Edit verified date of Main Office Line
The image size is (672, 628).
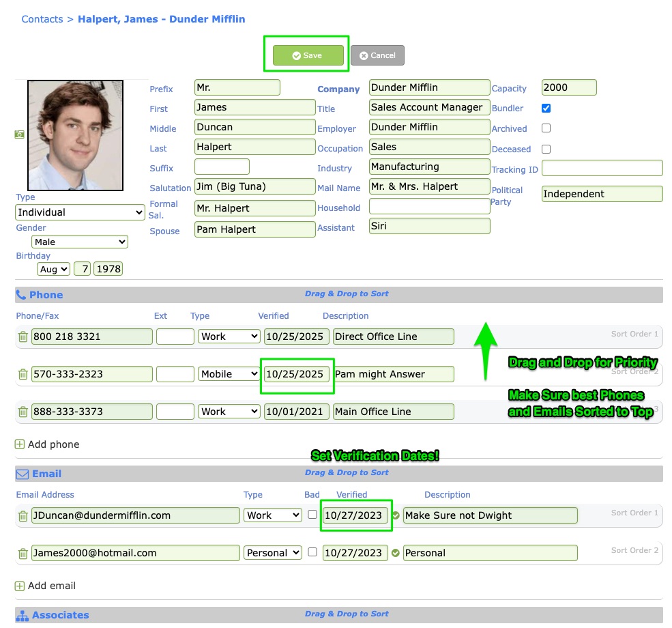click(297, 412)
